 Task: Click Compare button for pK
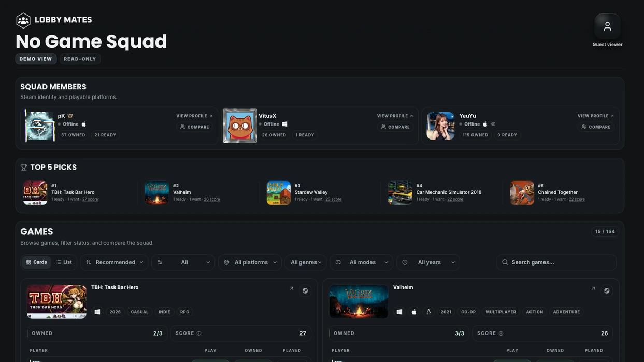(195, 127)
